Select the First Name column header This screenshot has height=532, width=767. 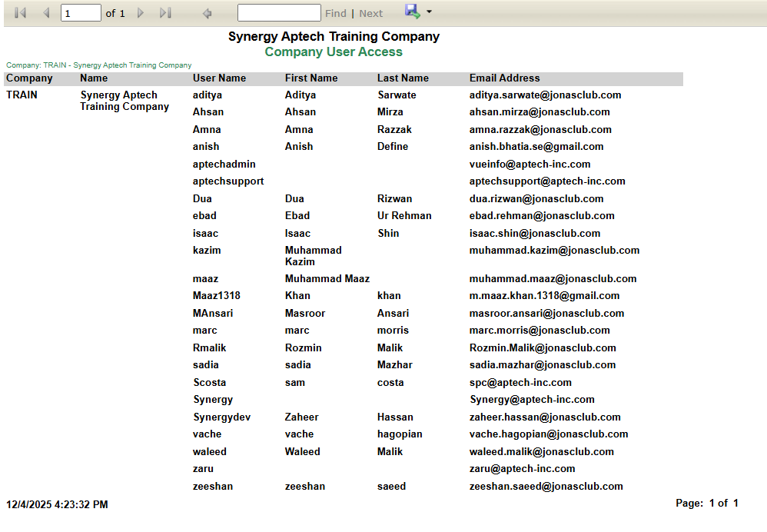[x=311, y=78]
